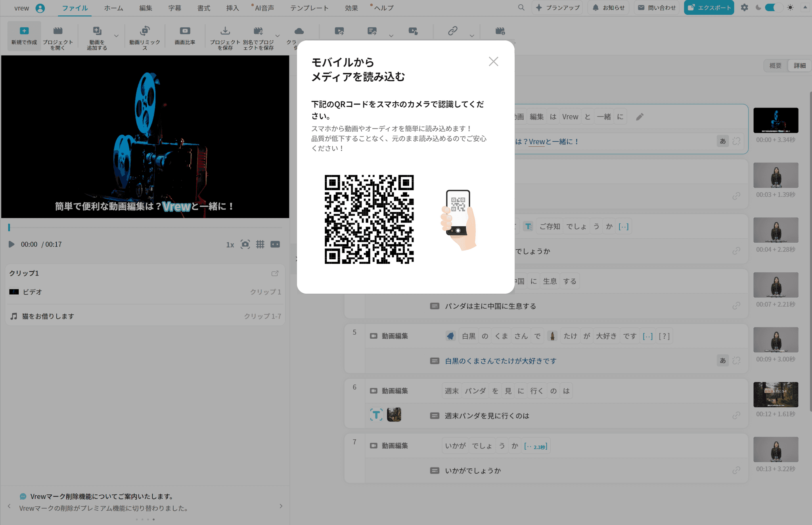
Task: Open project via プロジェクトを開く icon
Action: pyautogui.click(x=58, y=31)
